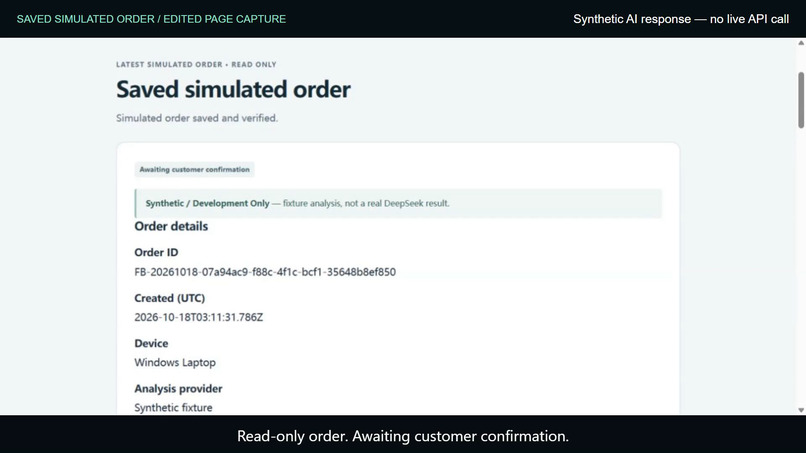This screenshot has height=453, width=806.
Task: Click the 'Created (UTC)' field label
Action: [x=170, y=298]
